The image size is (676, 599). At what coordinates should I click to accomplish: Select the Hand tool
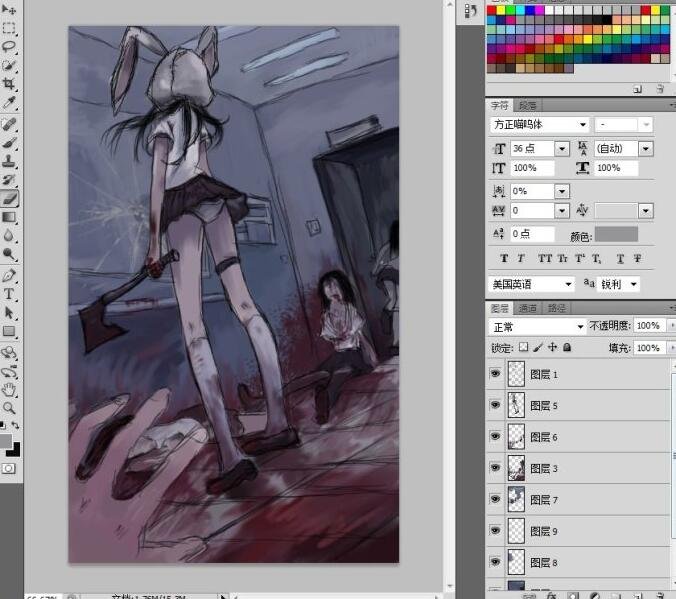click(9, 390)
